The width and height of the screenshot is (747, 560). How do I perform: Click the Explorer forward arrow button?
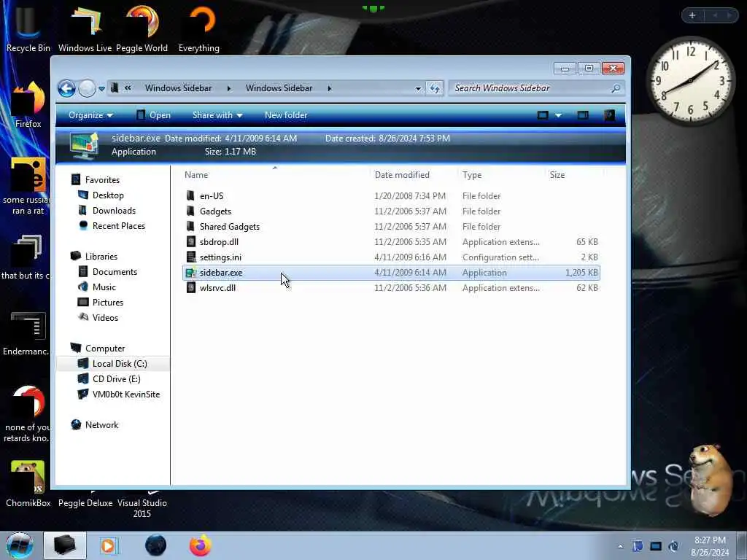(87, 88)
